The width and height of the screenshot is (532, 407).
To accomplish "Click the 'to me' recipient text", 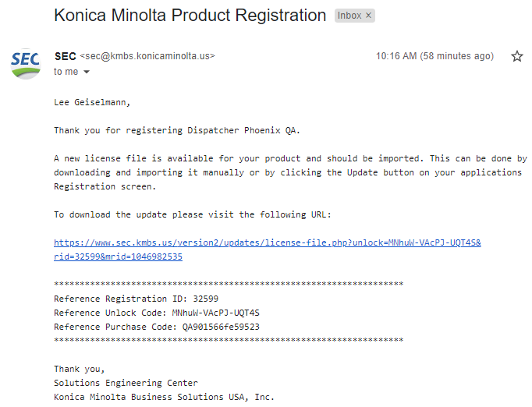I will [x=66, y=72].
